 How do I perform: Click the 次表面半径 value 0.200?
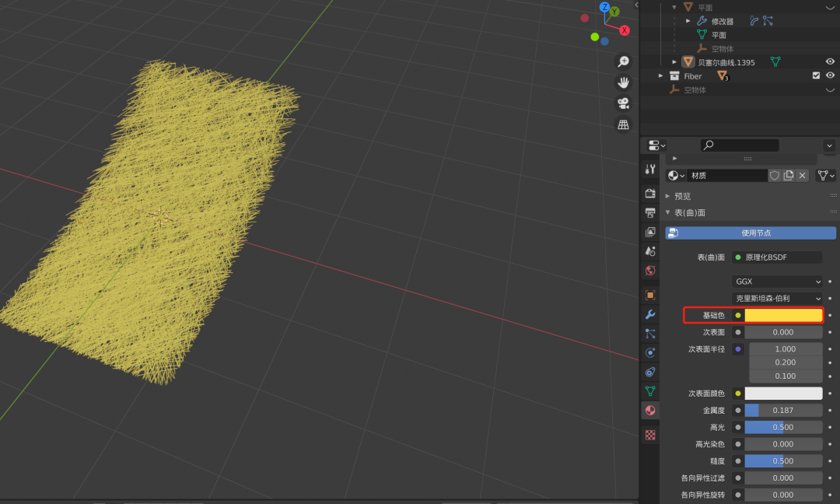(x=786, y=362)
